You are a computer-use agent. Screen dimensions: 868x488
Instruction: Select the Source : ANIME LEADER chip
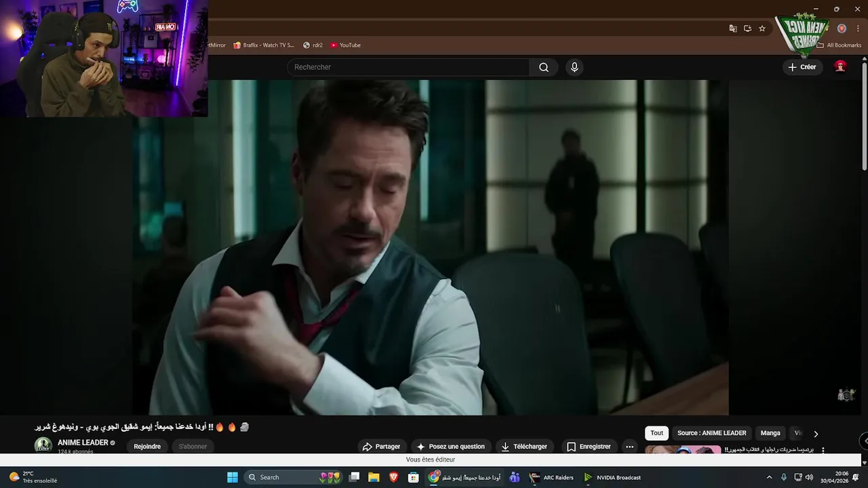tap(712, 433)
